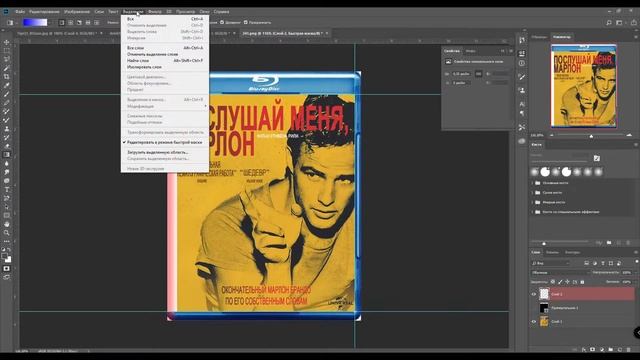Choose Все слои from the menu
This screenshot has width=640, height=360.
click(x=165, y=48)
